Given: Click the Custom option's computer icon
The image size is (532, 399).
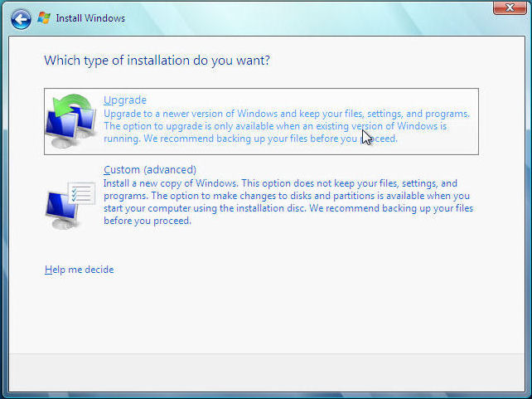Looking at the screenshot, I should (65, 204).
